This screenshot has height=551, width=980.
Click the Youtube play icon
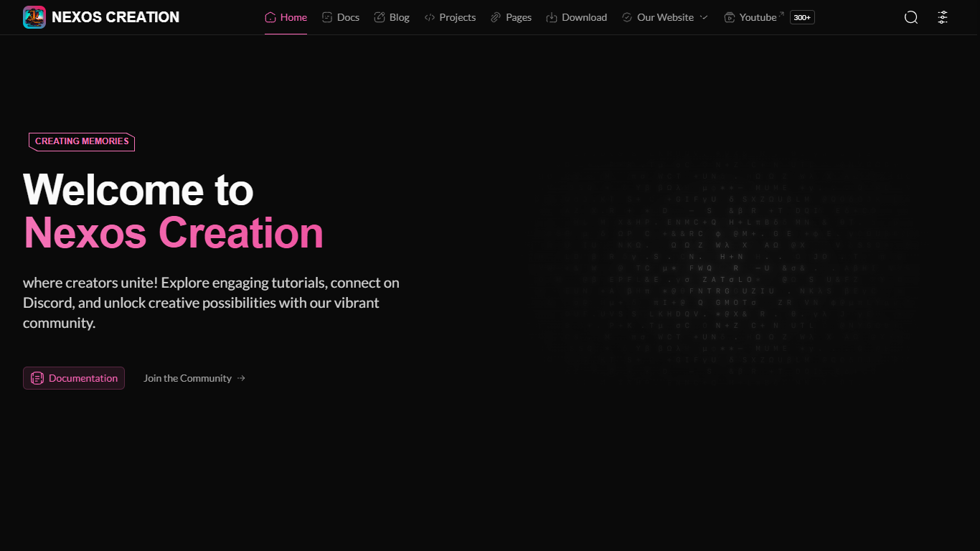tap(730, 17)
